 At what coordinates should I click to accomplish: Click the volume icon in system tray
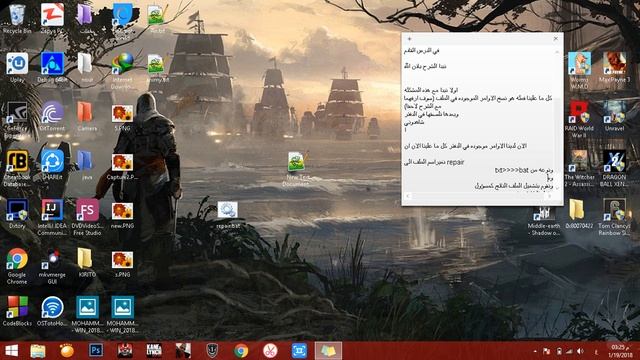click(580, 351)
